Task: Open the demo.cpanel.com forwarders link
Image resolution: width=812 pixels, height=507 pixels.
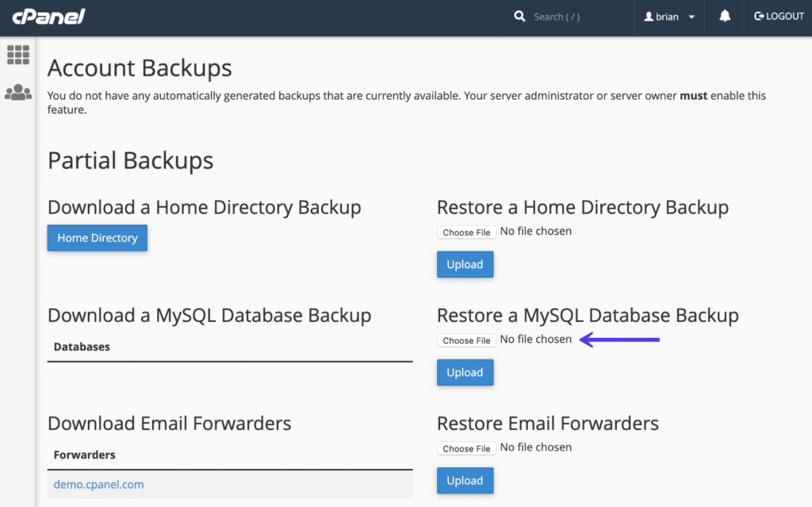Action: pyautogui.click(x=98, y=484)
